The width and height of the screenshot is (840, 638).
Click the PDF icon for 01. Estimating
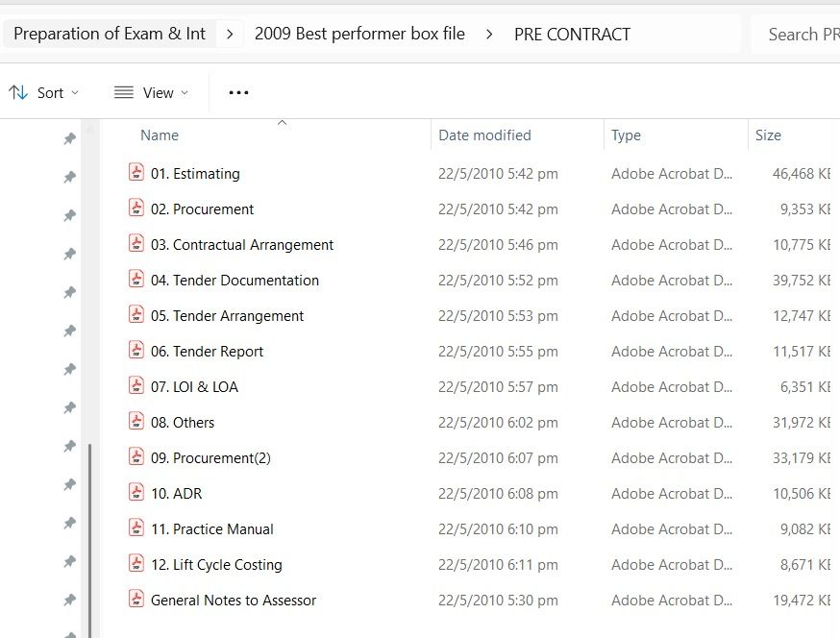[x=136, y=173]
